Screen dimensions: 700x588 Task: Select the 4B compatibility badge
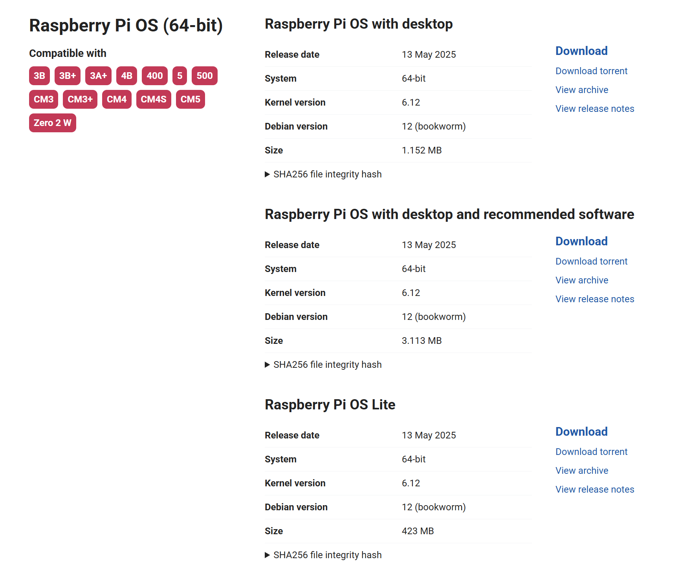pyautogui.click(x=126, y=76)
